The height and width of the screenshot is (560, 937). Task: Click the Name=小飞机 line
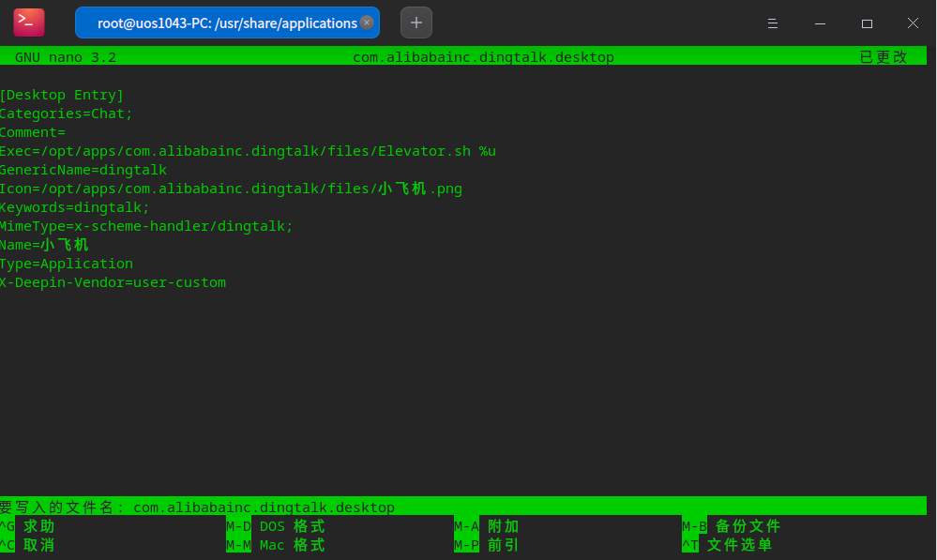click(x=44, y=245)
